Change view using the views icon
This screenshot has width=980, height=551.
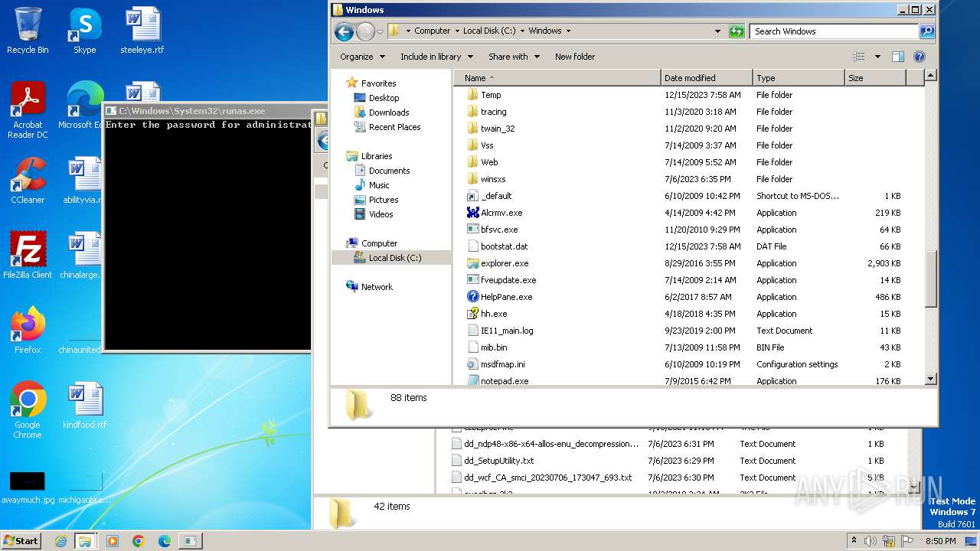pyautogui.click(x=859, y=57)
